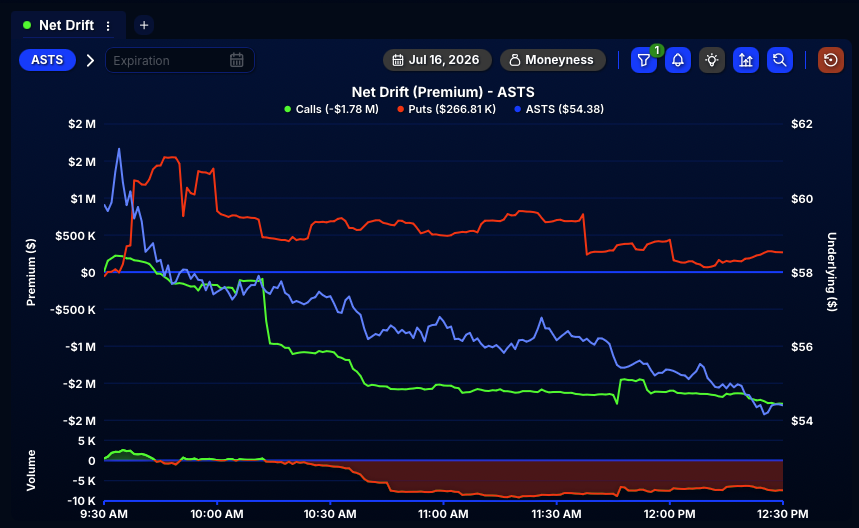Switch to the Net Drift tab

tap(66, 25)
